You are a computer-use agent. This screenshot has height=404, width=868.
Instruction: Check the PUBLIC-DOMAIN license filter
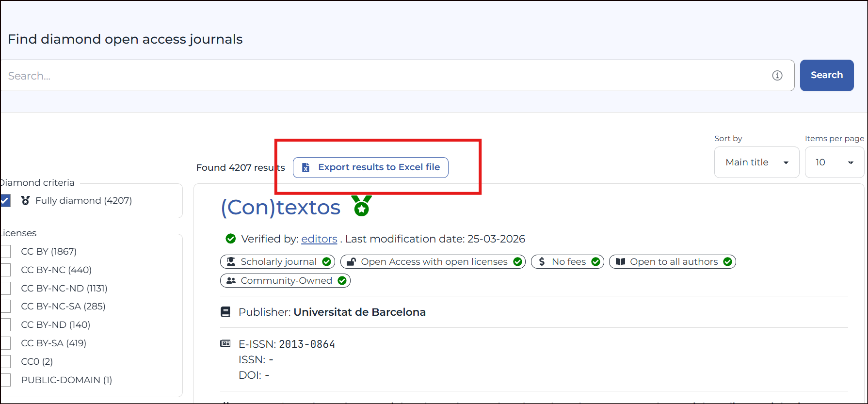pyautogui.click(x=5, y=380)
